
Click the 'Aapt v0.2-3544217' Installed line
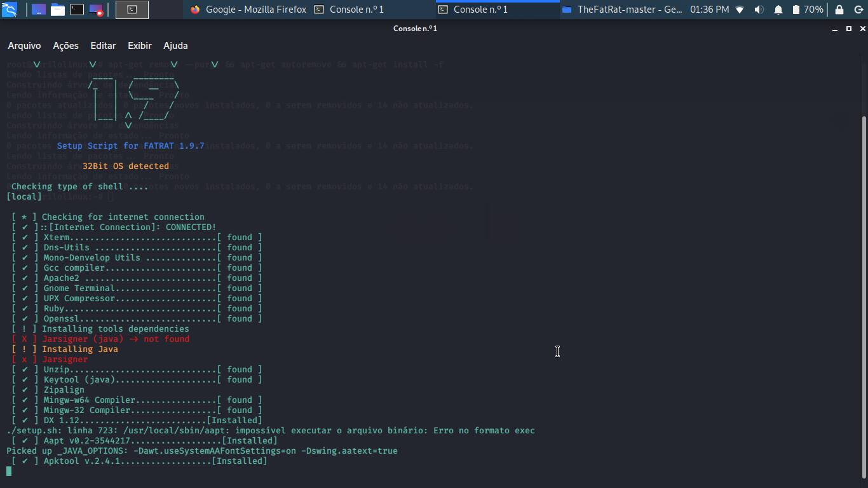(x=144, y=440)
